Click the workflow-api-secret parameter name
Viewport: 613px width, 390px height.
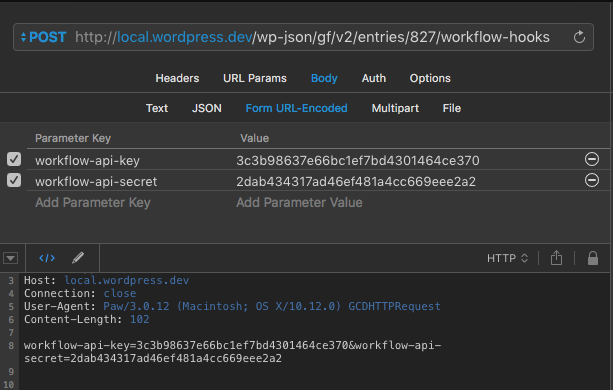pyautogui.click(x=96, y=182)
